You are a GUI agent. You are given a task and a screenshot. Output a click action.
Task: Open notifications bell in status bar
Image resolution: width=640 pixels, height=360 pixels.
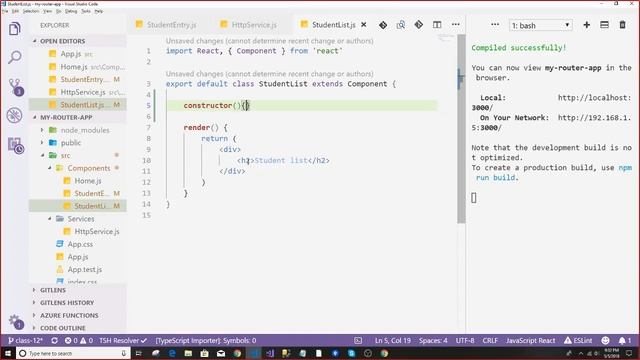point(624,340)
